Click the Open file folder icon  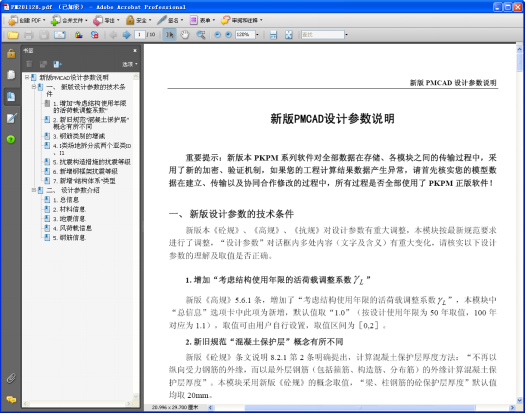tap(13, 35)
